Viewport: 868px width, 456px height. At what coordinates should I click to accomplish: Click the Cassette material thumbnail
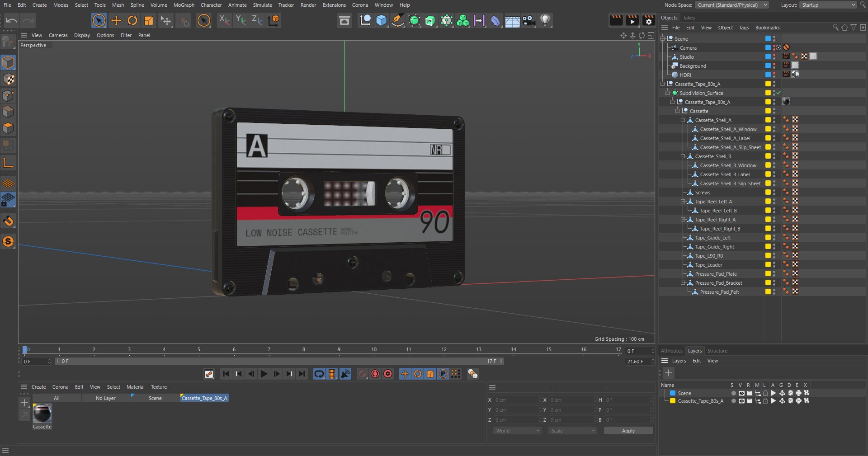point(42,413)
